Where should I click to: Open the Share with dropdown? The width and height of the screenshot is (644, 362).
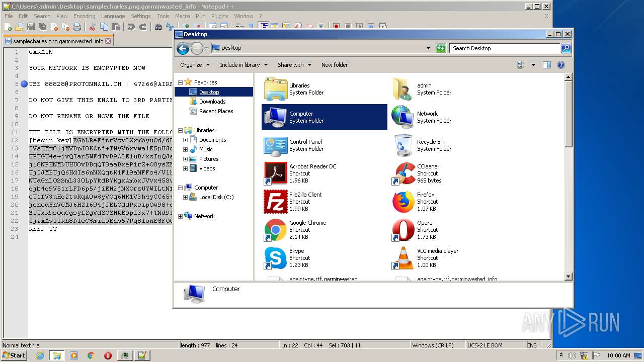click(x=294, y=65)
